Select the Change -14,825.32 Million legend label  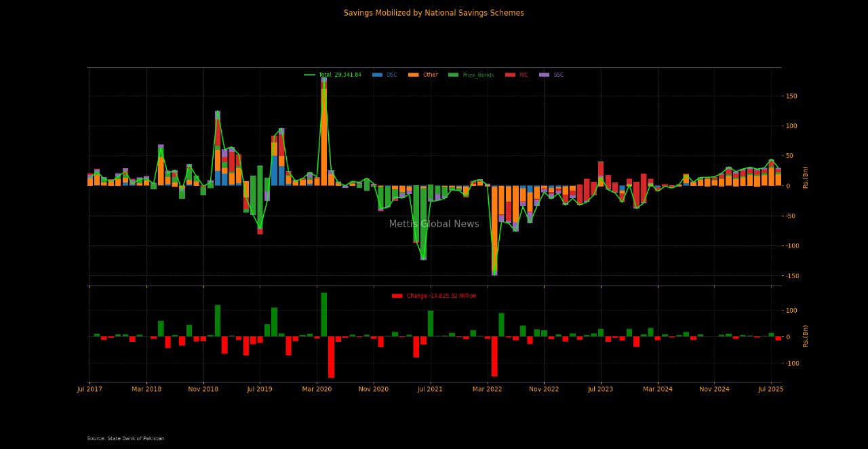[441, 296]
